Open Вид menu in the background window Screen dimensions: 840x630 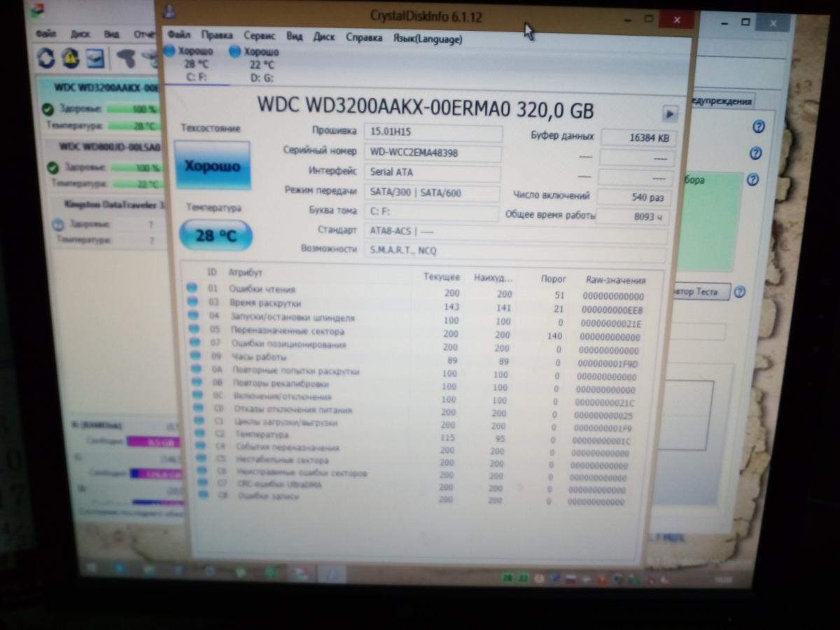pos(112,34)
